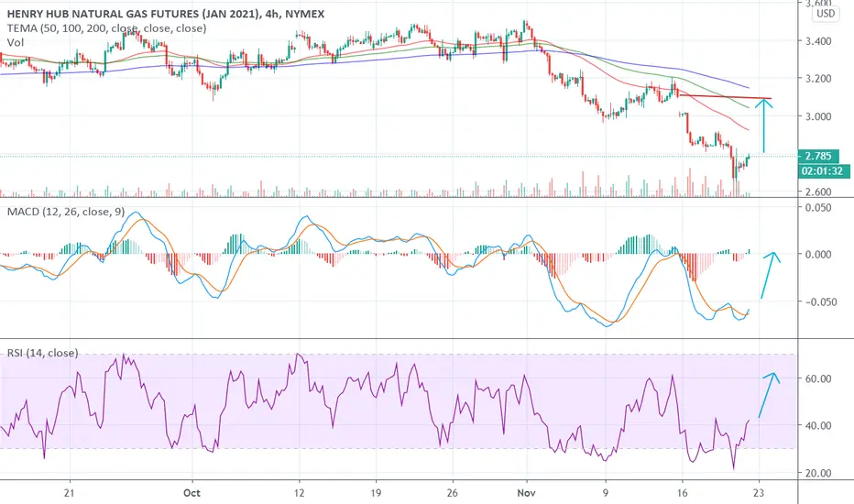Select the red horizontal resistance line near 3.100
Viewport: 854px width, 504px height.
tap(725, 97)
